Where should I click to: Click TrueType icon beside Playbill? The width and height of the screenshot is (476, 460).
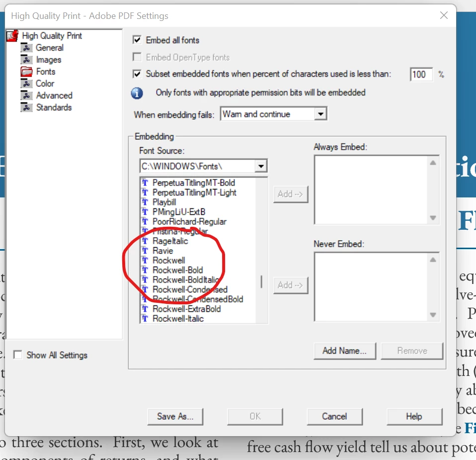click(145, 202)
